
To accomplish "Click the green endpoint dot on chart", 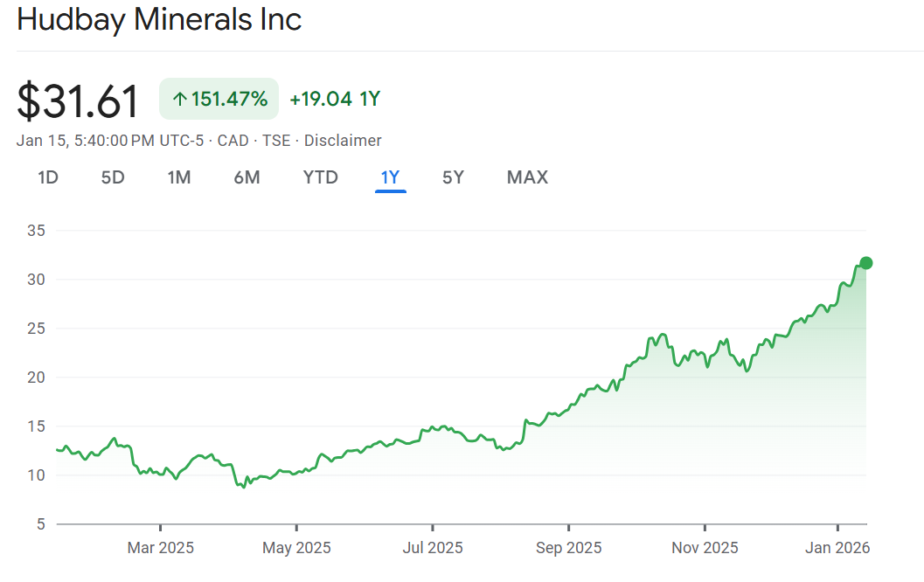I will [865, 263].
